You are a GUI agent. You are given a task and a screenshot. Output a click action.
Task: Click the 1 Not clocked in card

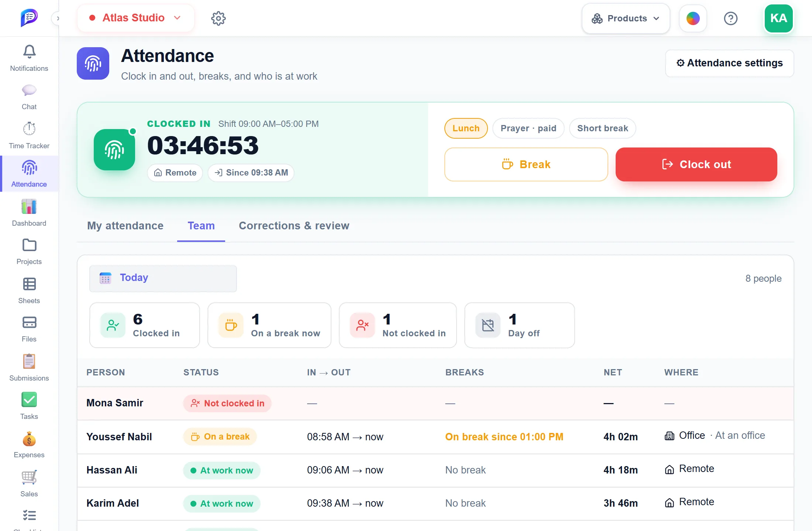tap(398, 325)
